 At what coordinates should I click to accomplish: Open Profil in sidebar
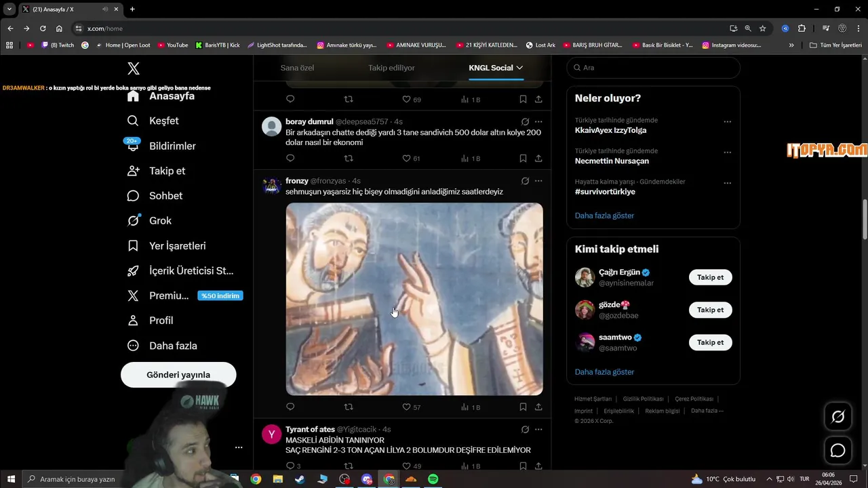pyautogui.click(x=150, y=321)
